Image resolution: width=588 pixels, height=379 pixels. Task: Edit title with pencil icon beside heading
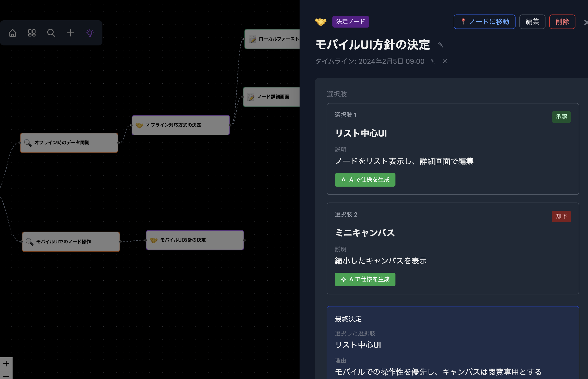pos(440,45)
